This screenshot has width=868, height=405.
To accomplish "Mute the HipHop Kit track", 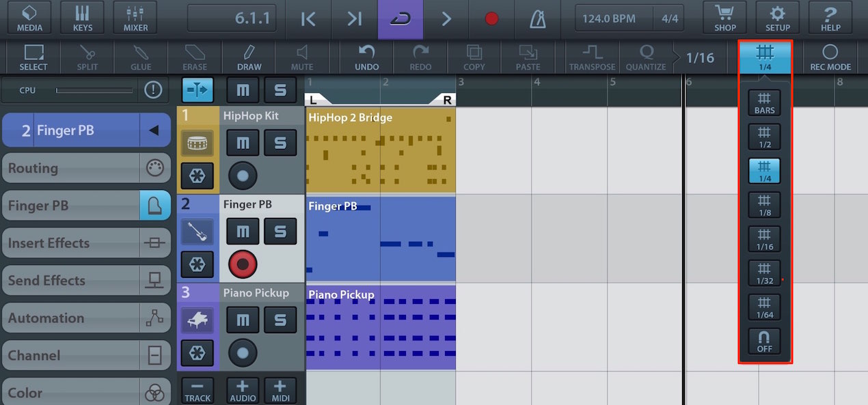I will [243, 143].
